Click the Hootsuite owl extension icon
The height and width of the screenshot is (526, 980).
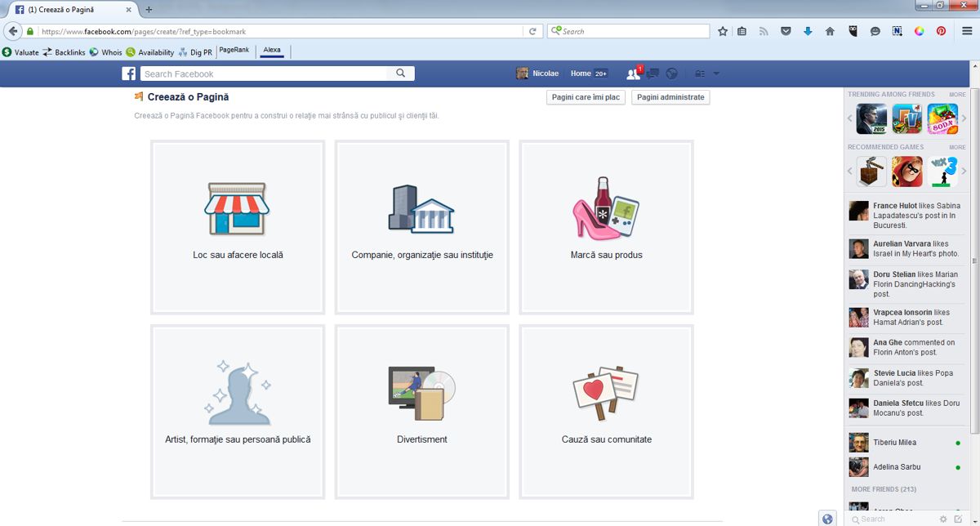pos(853,31)
